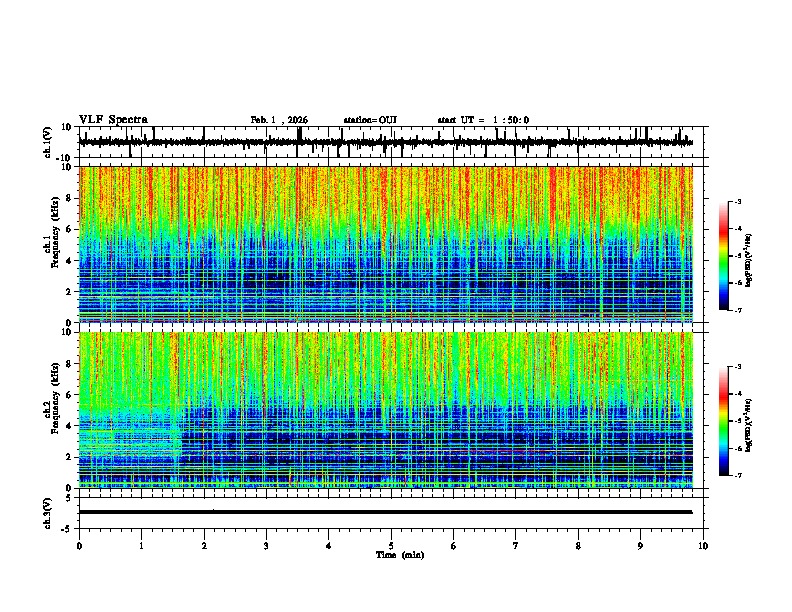Click the ch.1 PSD color bar
792x612 pixels.
point(724,256)
